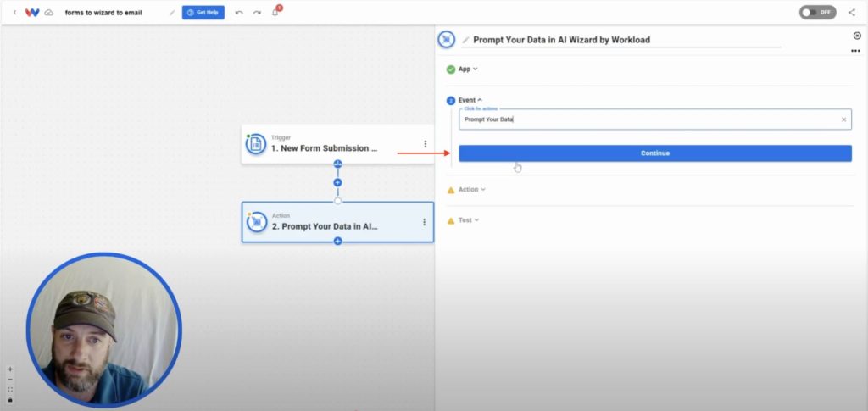Go back using the top-left arrow
The image size is (868, 411).
[15, 12]
